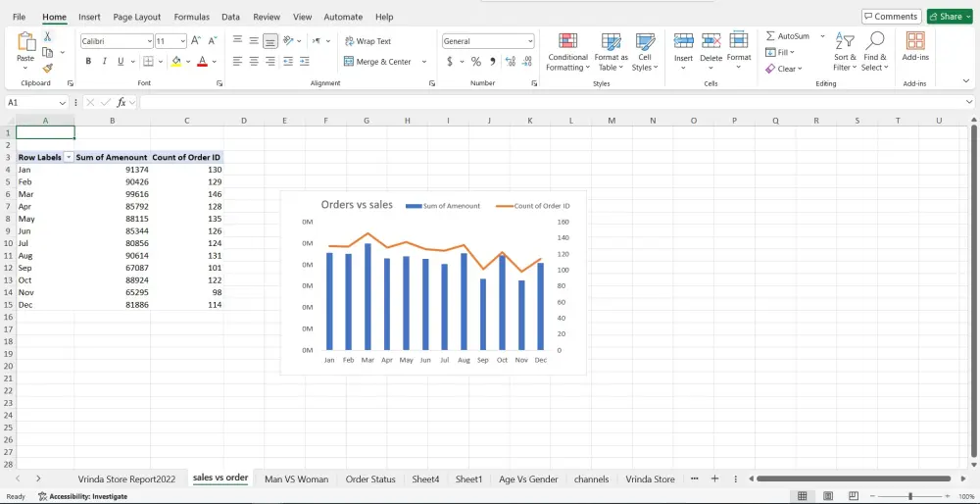Open the General number format dropdown
This screenshot has height=504, width=980.
(530, 41)
